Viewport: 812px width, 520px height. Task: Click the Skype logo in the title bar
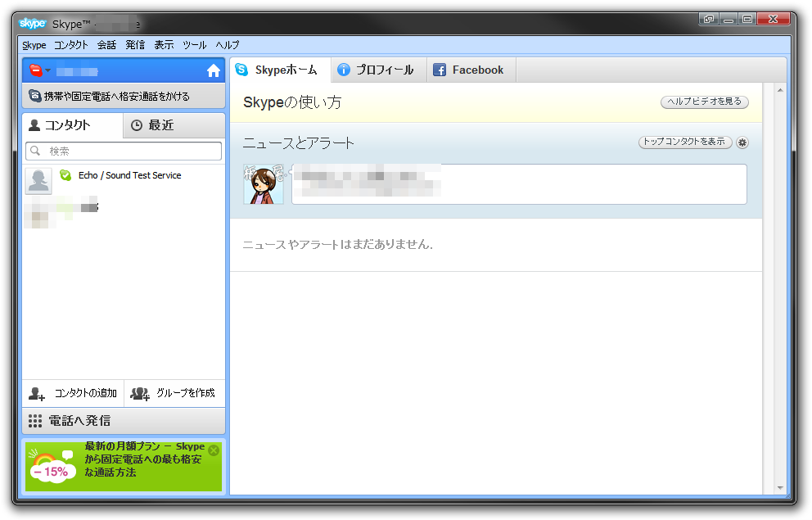pyautogui.click(x=32, y=24)
